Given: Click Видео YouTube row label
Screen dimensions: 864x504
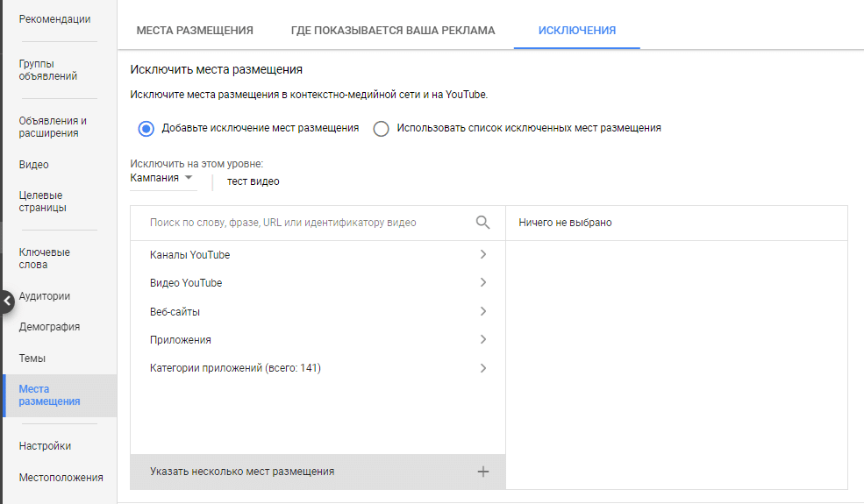Looking at the screenshot, I should (186, 283).
